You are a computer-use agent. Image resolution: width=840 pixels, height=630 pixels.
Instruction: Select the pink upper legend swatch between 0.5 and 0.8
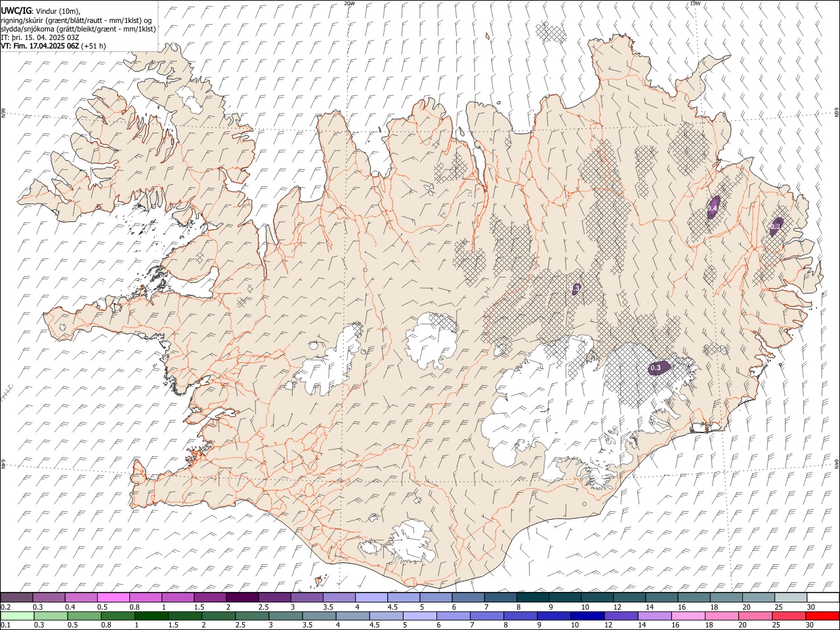pyautogui.click(x=114, y=597)
